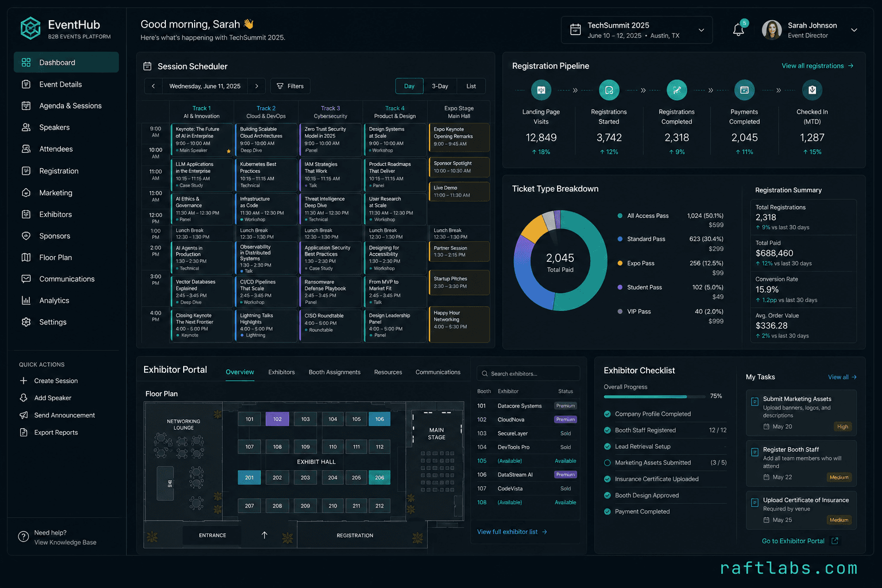
Task: Switch scheduler to 3-Day view
Action: (440, 86)
